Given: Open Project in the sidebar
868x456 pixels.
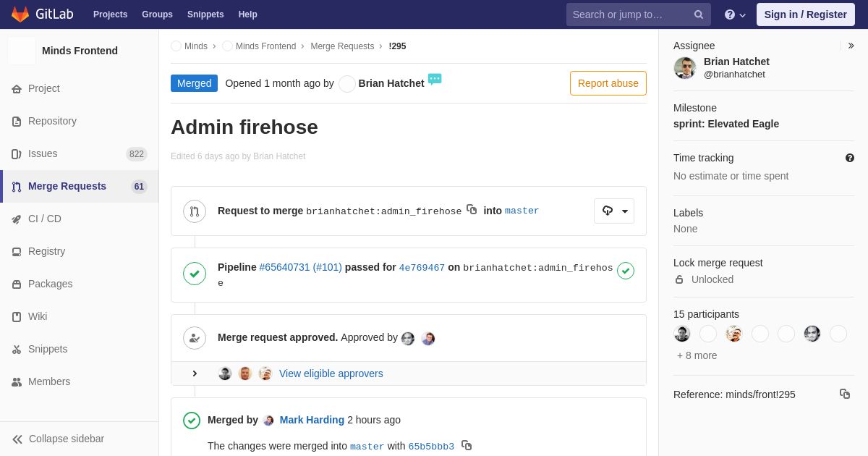Looking at the screenshot, I should (80, 88).
